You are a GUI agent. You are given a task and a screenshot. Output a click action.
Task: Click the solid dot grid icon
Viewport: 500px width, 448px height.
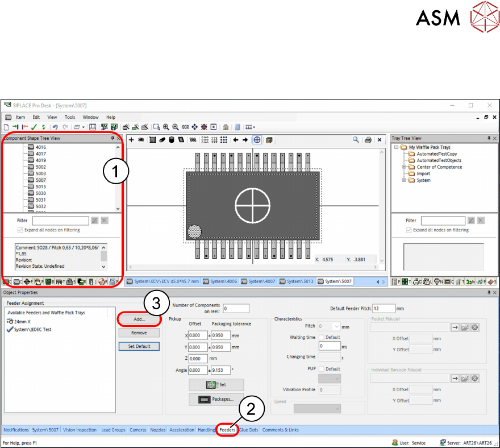coord(224,140)
